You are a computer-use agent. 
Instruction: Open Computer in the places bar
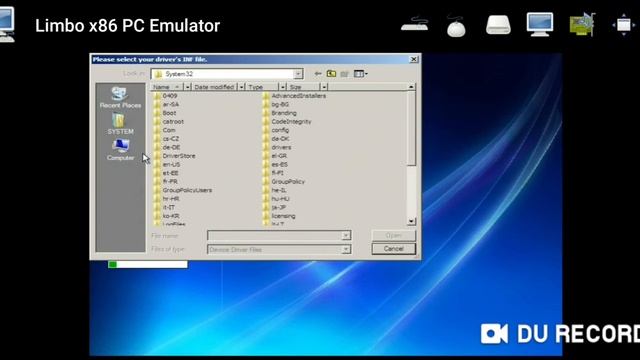pos(120,150)
